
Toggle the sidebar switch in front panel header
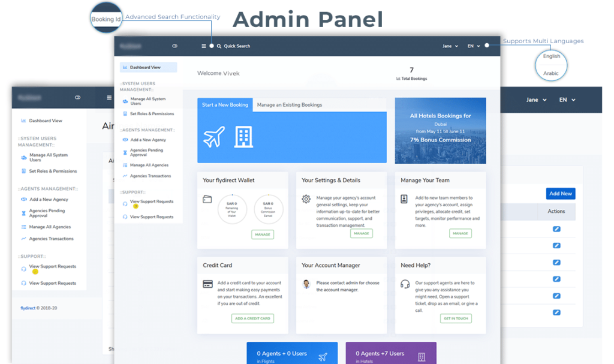pyautogui.click(x=174, y=46)
